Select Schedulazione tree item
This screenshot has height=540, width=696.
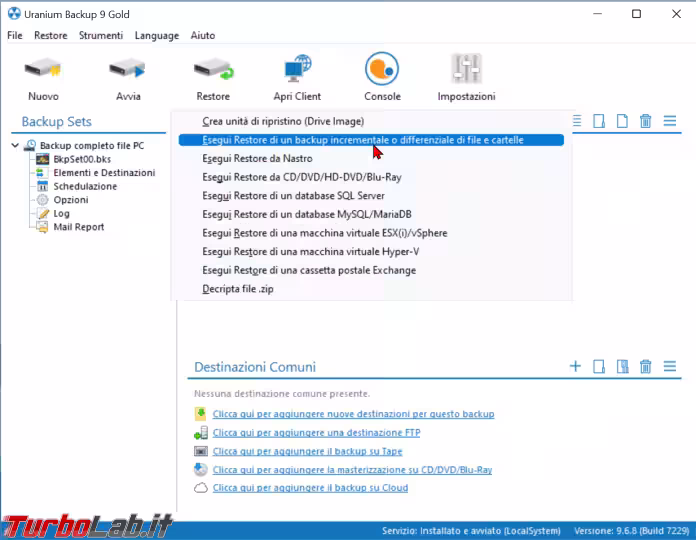point(85,186)
